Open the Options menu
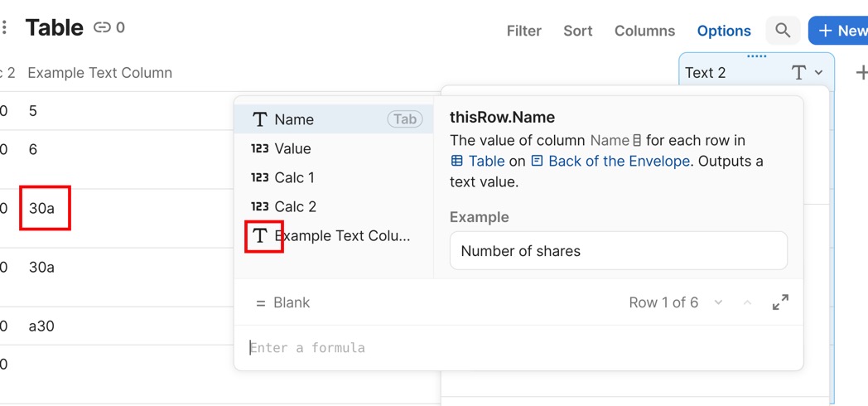The height and width of the screenshot is (406, 868). (724, 31)
